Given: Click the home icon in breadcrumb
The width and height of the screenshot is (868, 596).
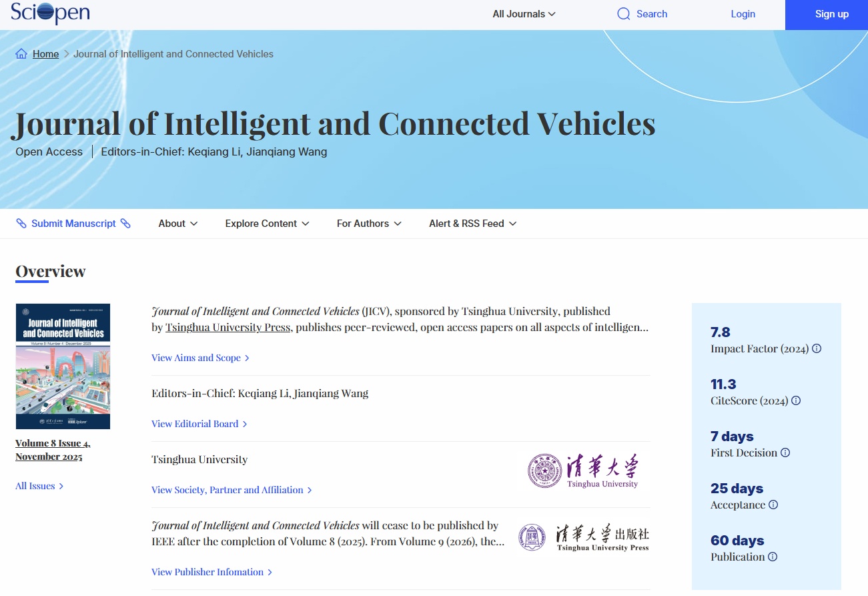Looking at the screenshot, I should [x=21, y=54].
